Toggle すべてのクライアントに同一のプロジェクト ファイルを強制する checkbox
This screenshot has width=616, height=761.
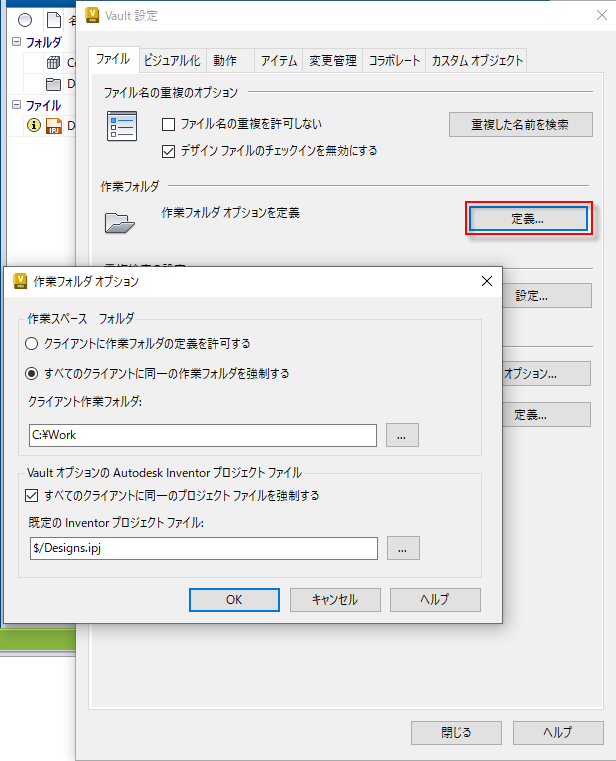32,496
